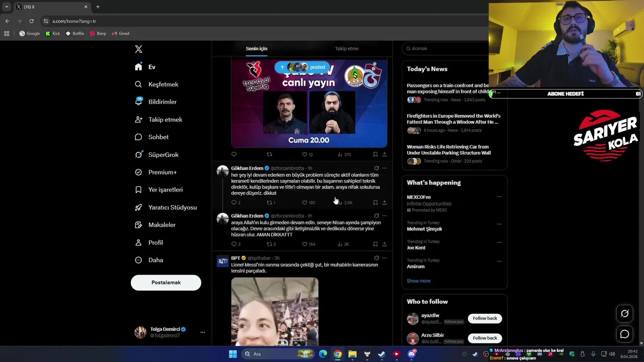Open trending topic Joe Kent
This screenshot has width=644, height=362.
416,248
